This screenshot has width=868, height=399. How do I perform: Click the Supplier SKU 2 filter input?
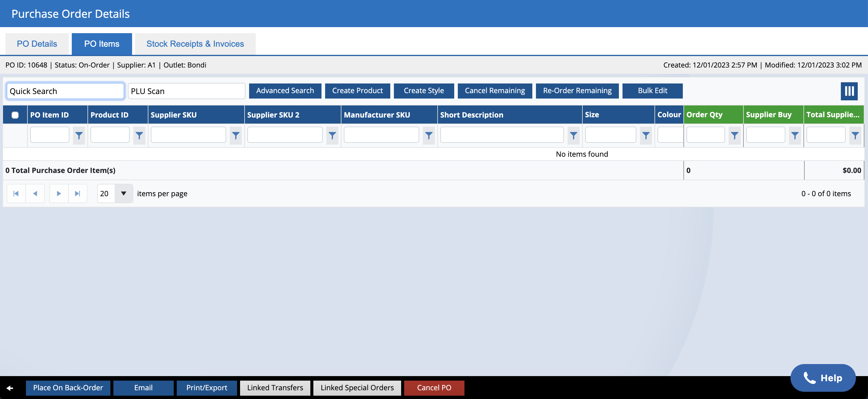click(x=285, y=135)
